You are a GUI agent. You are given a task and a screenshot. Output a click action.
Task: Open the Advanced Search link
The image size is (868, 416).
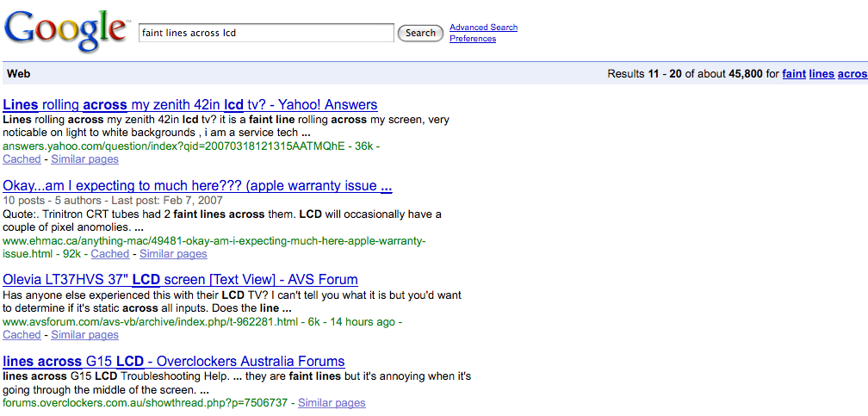pos(483,28)
